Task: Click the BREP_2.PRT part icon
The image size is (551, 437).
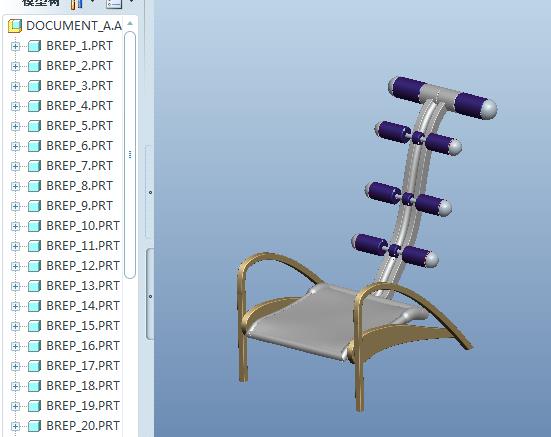Action: click(x=34, y=66)
